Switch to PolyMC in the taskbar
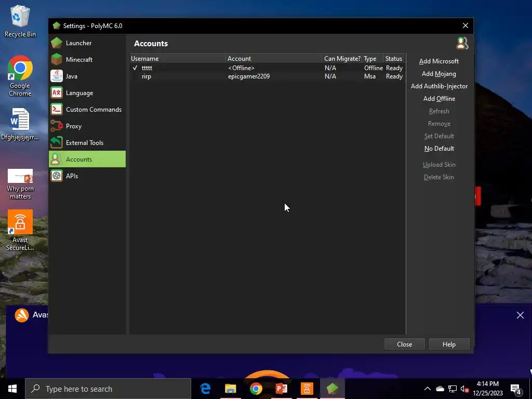This screenshot has width=532, height=399. tap(332, 389)
